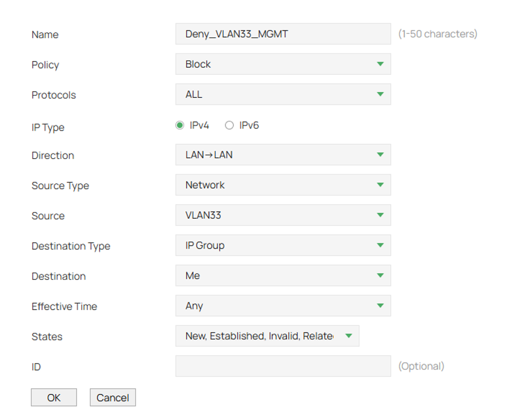Open the Destination dropdown showing Me
This screenshot has width=517, height=420.
coord(283,276)
